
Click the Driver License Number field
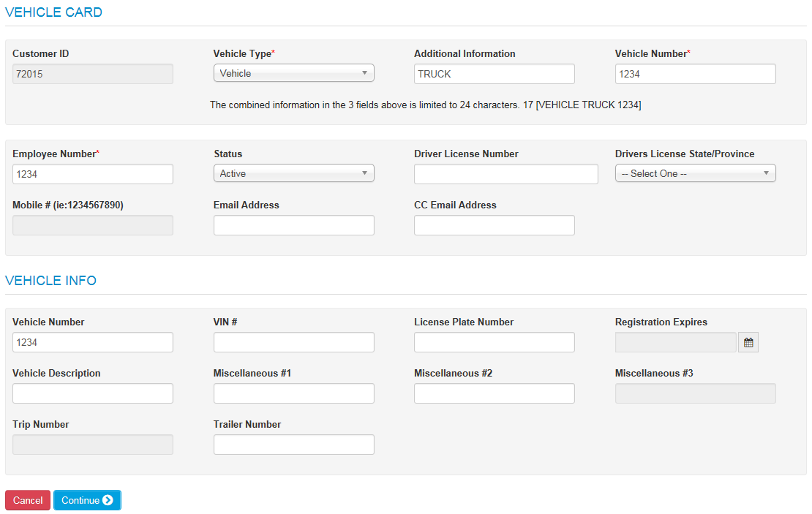[505, 173]
